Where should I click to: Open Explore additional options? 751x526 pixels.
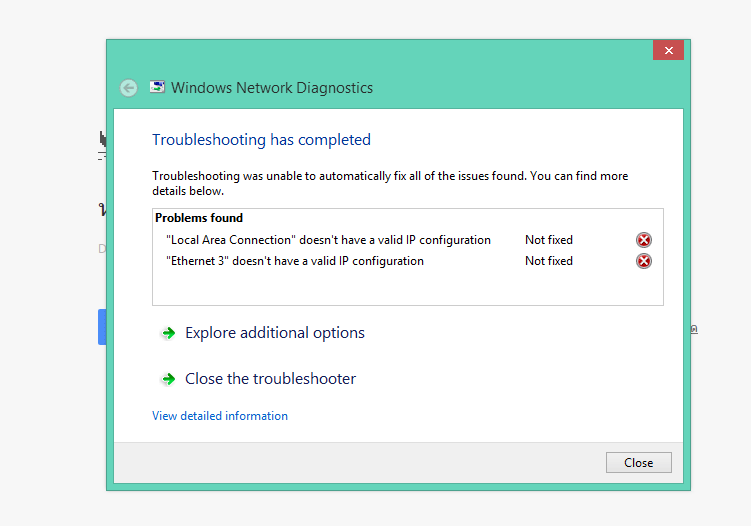(x=274, y=333)
